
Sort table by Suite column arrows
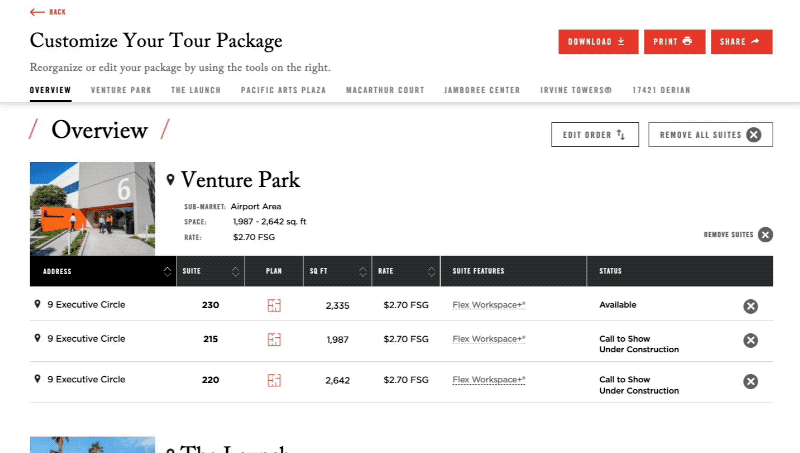tap(235, 271)
